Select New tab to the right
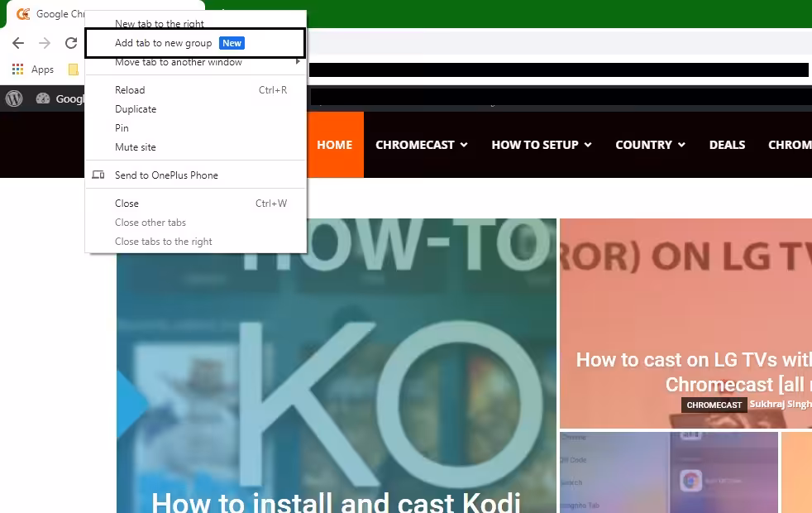Viewport: 812px width, 513px height. (x=196, y=23)
